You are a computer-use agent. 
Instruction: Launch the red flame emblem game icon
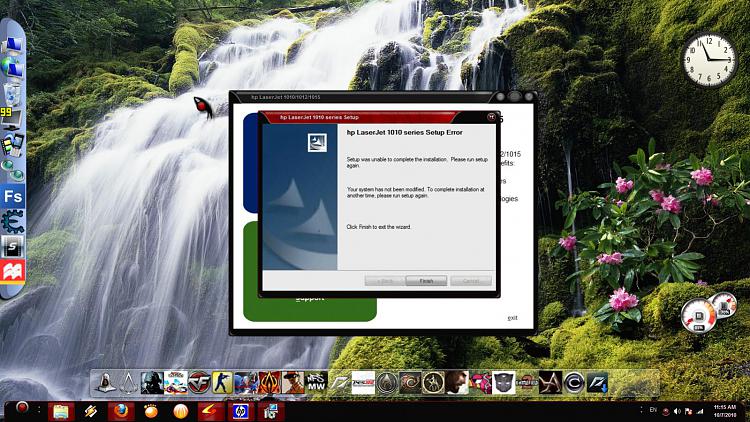269,383
